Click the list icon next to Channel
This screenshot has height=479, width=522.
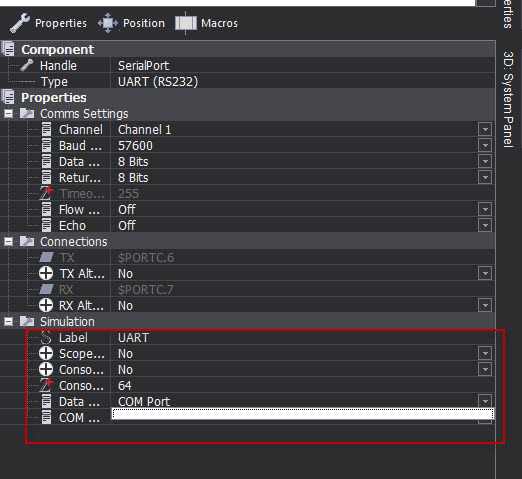[x=46, y=129]
